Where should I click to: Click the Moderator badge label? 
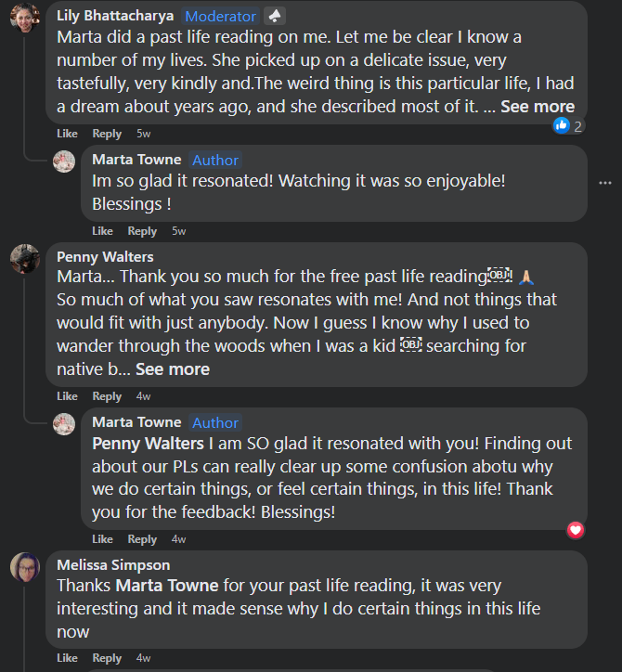[x=221, y=16]
